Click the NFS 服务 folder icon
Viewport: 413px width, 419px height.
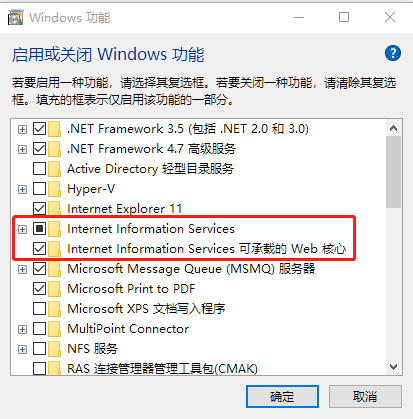[55, 349]
